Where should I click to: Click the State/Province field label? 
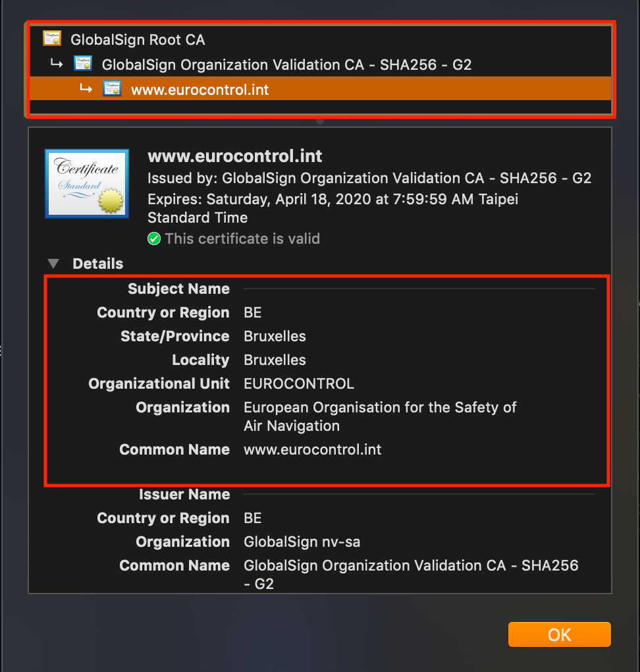174,337
